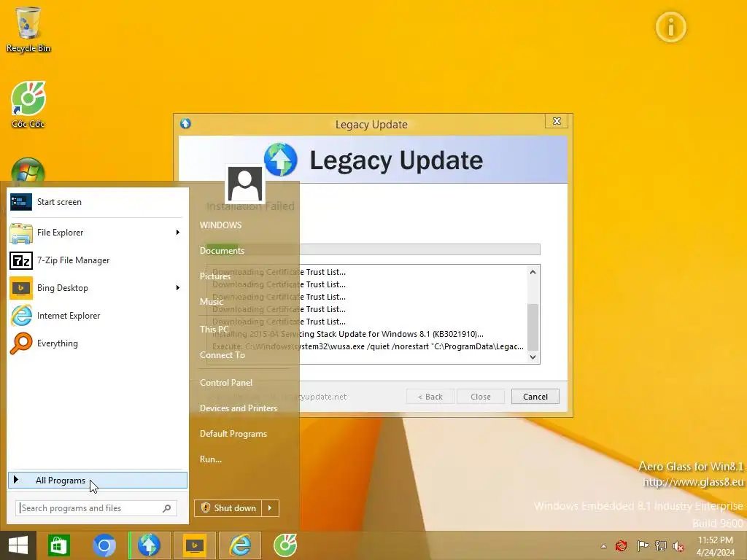Open the Chromium taskbar icon
The image size is (747, 560).
(x=104, y=545)
